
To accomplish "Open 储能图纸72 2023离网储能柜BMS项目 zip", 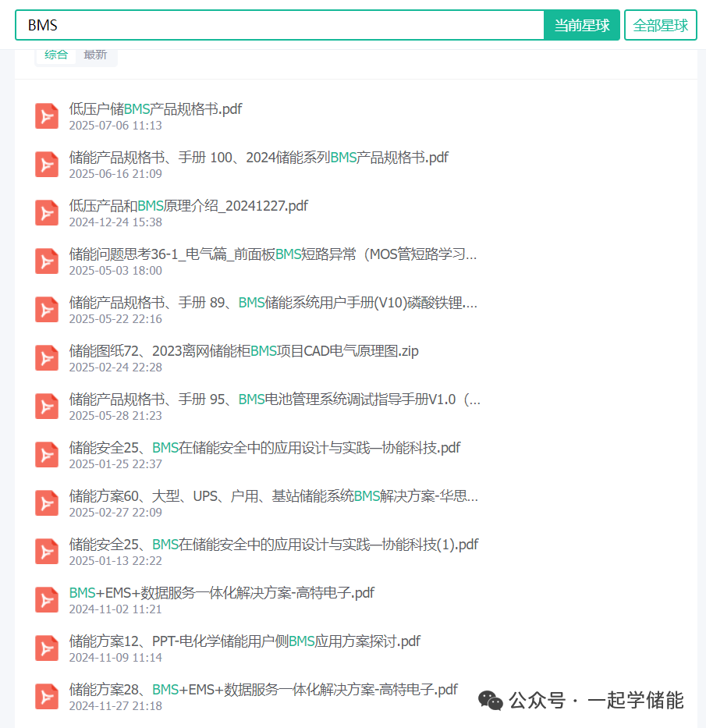I will click(x=243, y=351).
